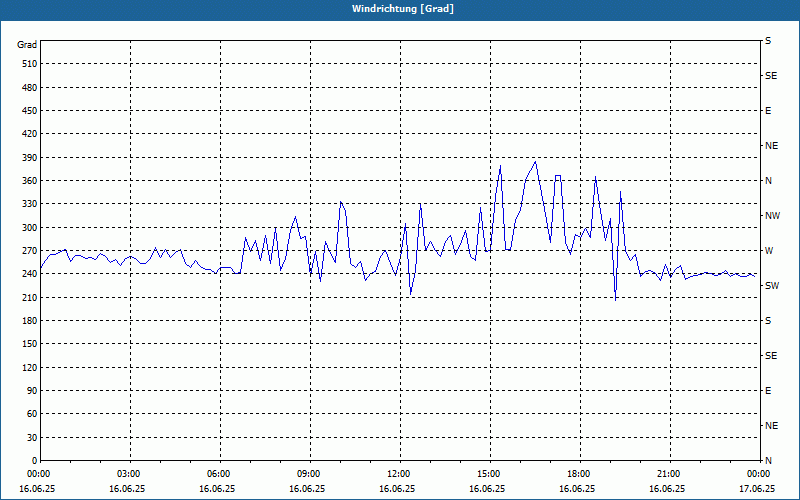Select the 16.06.25 date below 21:00

tap(667, 489)
